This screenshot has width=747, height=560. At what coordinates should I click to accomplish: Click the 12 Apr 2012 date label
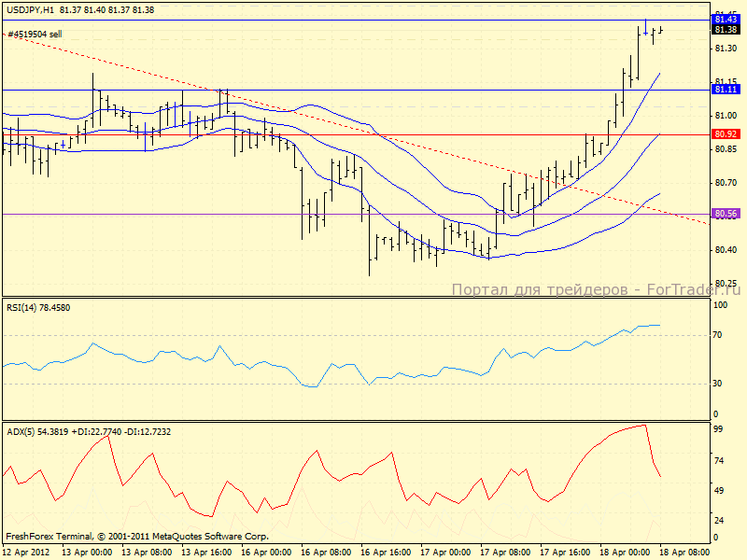pos(27,552)
